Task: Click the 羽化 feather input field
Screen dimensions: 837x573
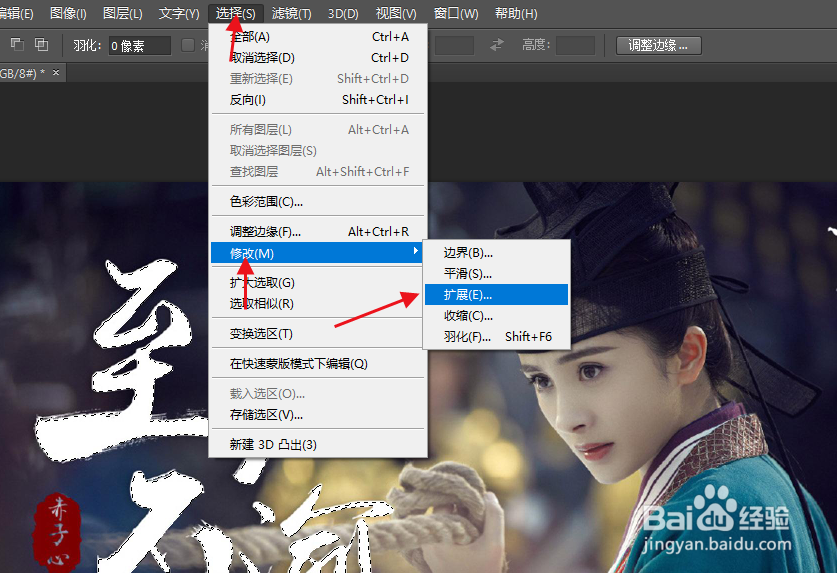Action: (140, 46)
